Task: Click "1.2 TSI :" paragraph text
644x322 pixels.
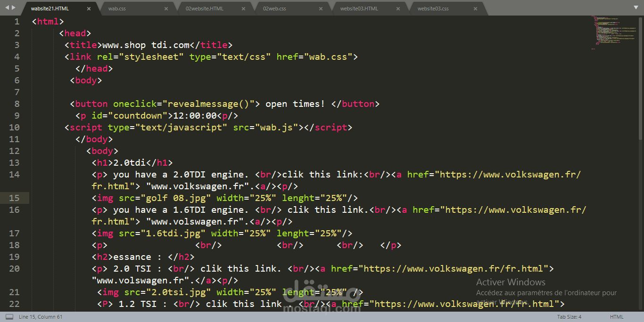Action: pyautogui.click(x=143, y=304)
